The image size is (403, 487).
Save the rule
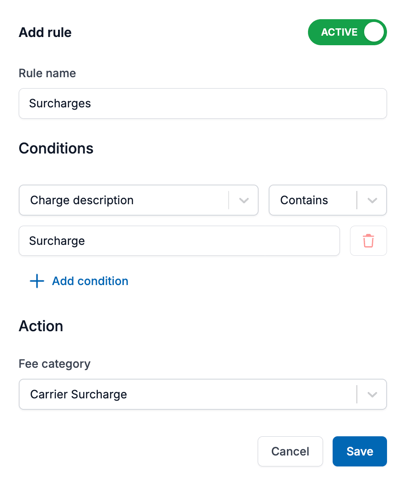click(360, 451)
